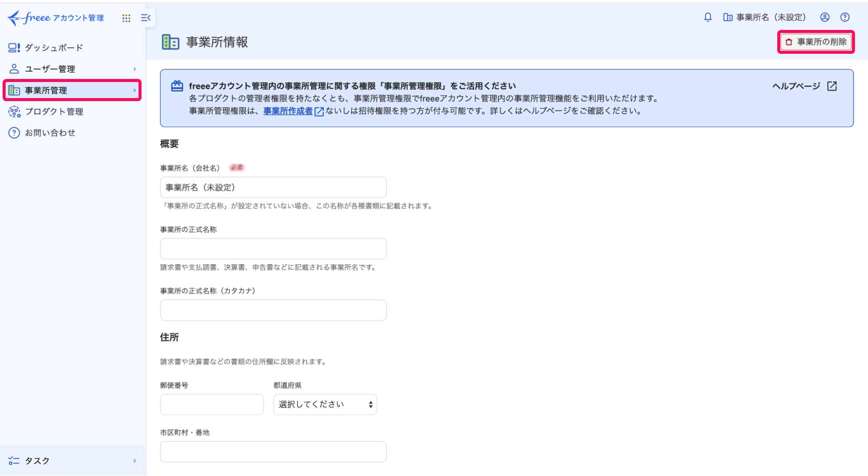
Task: Expand the ユーザー管理 chevron
Action: (x=135, y=69)
